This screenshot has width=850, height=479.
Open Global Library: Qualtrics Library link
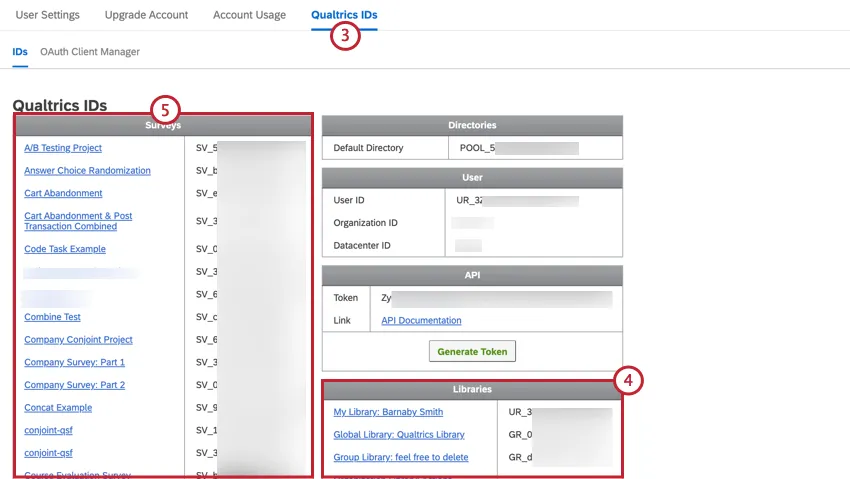tap(399, 435)
